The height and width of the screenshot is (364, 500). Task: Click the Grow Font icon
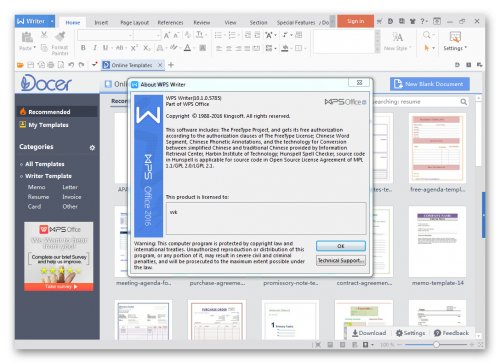(x=167, y=35)
